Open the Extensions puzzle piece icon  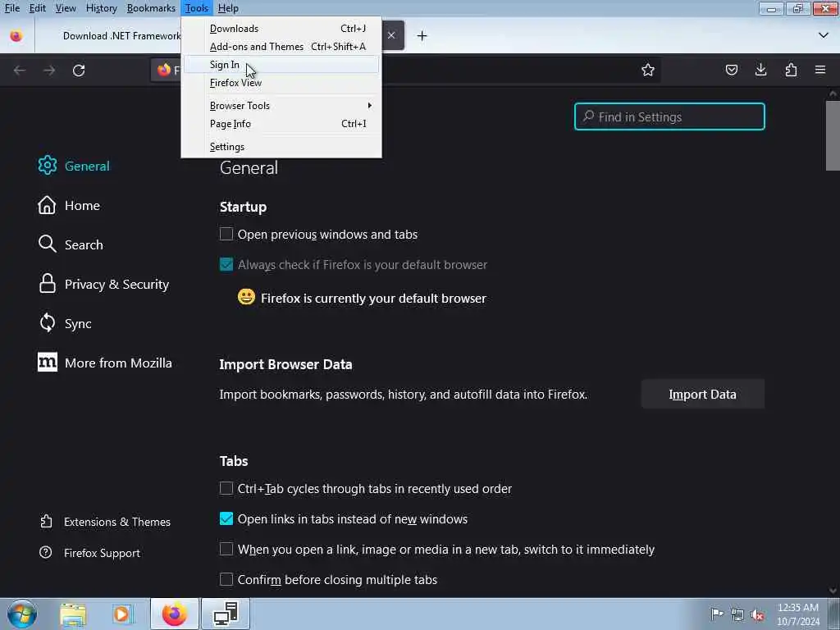click(x=791, y=71)
